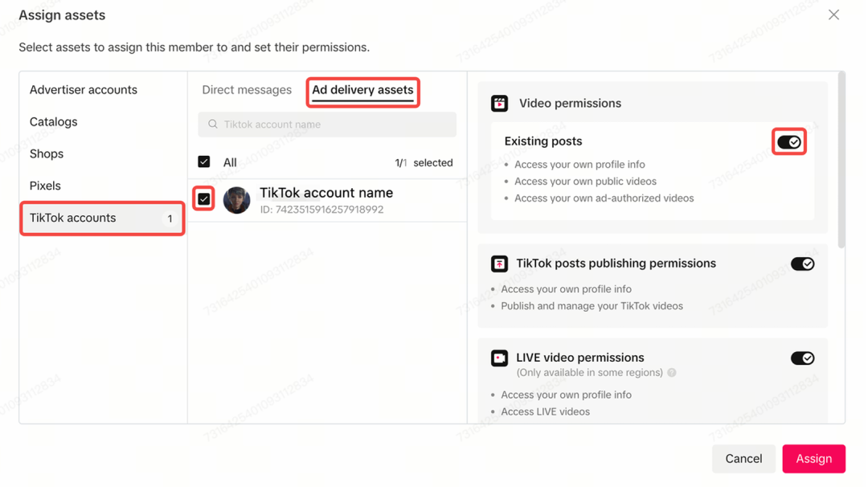The width and height of the screenshot is (868, 487).
Task: Click the LIVE video permissions icon
Action: [x=499, y=358]
